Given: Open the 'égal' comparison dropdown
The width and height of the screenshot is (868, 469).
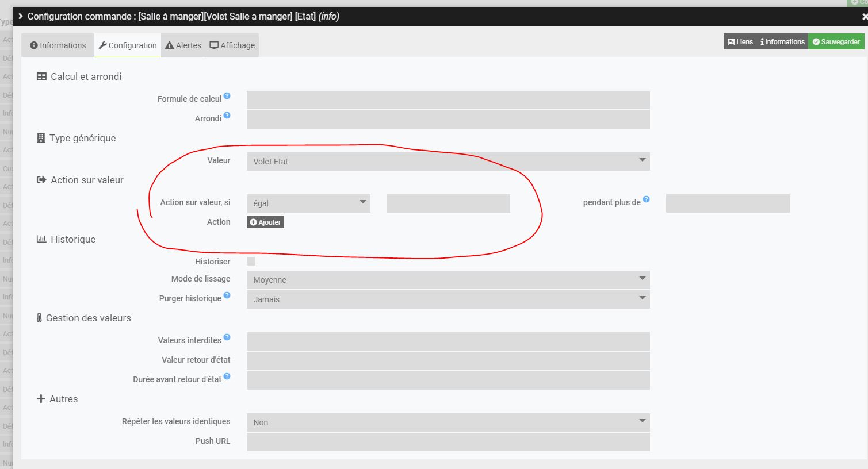Looking at the screenshot, I should click(308, 203).
